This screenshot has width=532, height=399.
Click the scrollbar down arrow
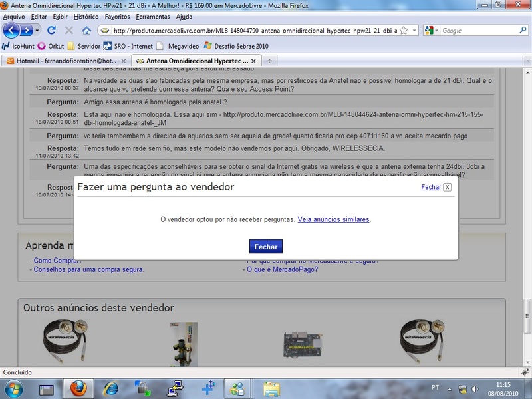527,362
